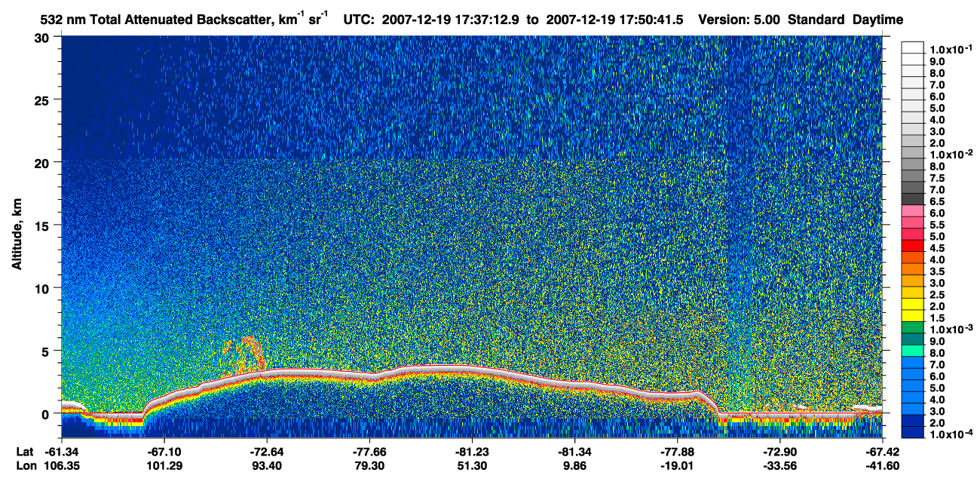The width and height of the screenshot is (980, 503).
Task: Click the 4.5 colorbar label
Action: click(937, 249)
